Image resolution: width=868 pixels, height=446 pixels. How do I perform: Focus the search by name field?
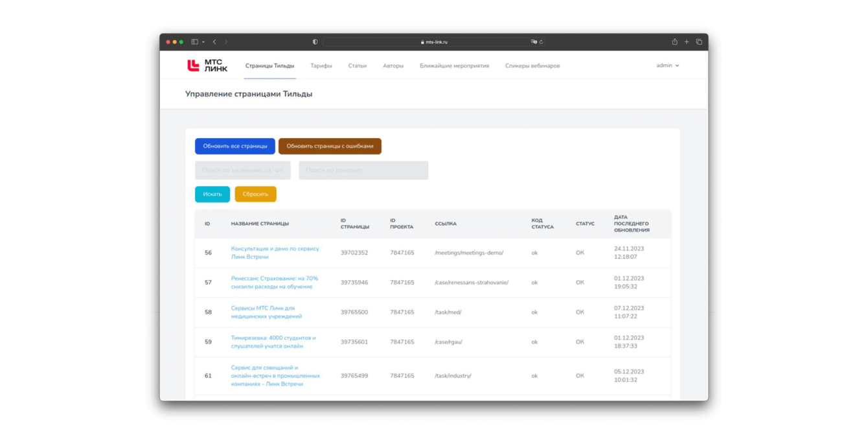pyautogui.click(x=243, y=170)
